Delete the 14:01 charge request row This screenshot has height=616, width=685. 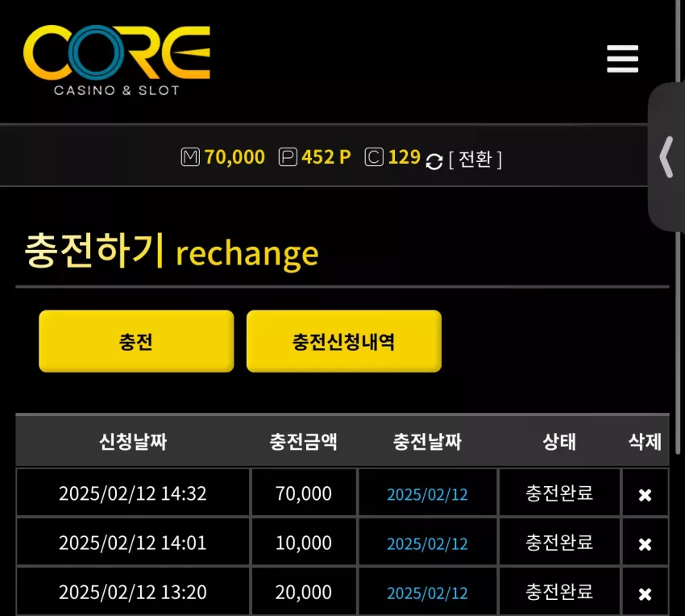[645, 544]
